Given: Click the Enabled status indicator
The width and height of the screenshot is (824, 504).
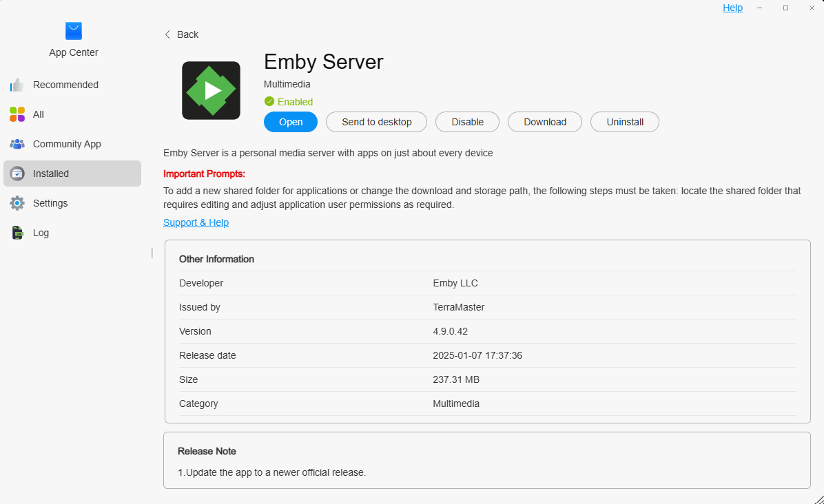Looking at the screenshot, I should point(288,101).
